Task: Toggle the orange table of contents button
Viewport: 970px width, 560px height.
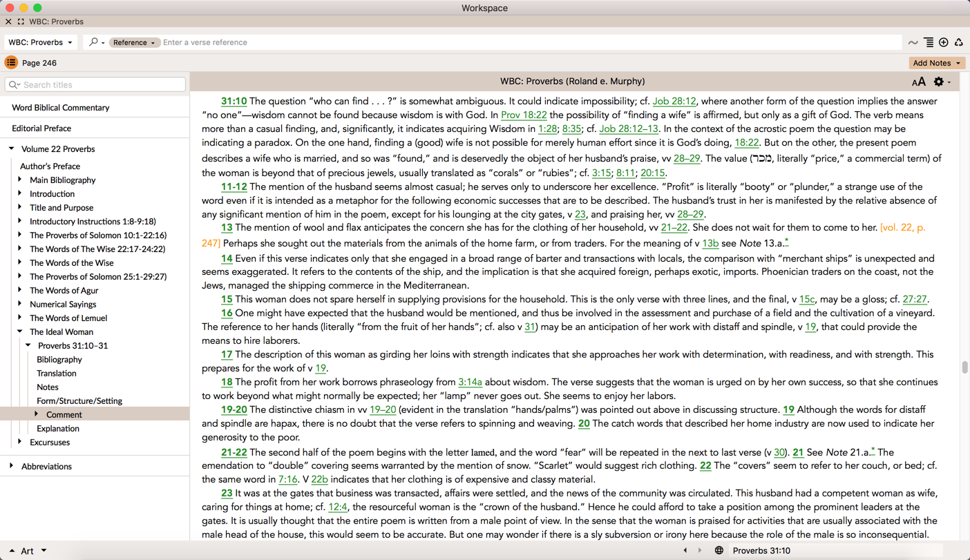Action: coord(11,63)
